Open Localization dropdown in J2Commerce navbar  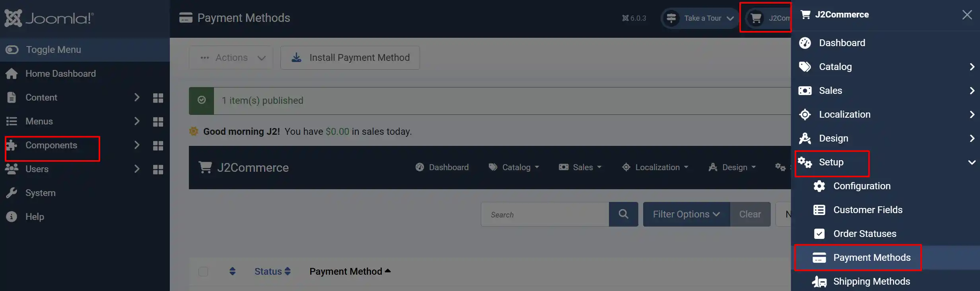click(655, 167)
